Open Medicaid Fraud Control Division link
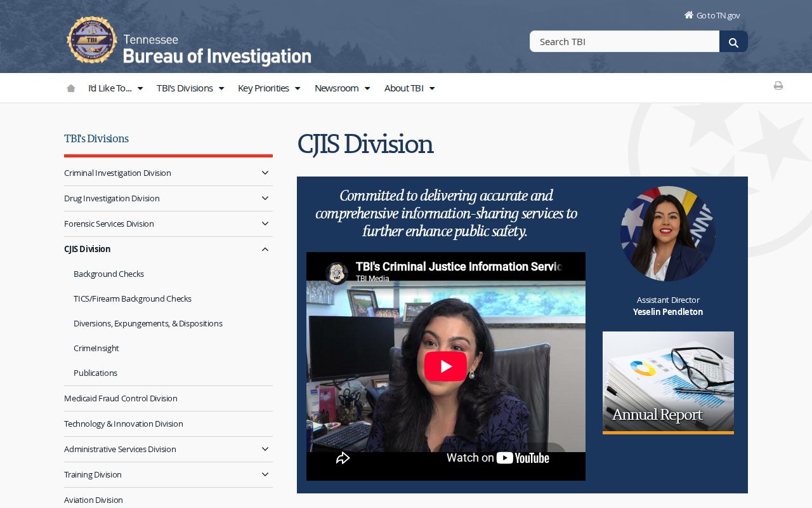The height and width of the screenshot is (508, 812). pos(121,398)
